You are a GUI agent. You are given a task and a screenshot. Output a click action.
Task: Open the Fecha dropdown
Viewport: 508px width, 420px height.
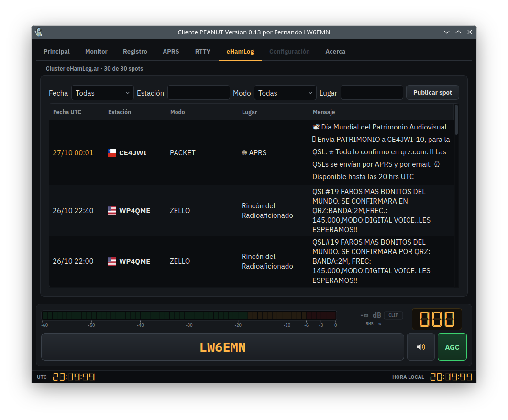pyautogui.click(x=102, y=93)
